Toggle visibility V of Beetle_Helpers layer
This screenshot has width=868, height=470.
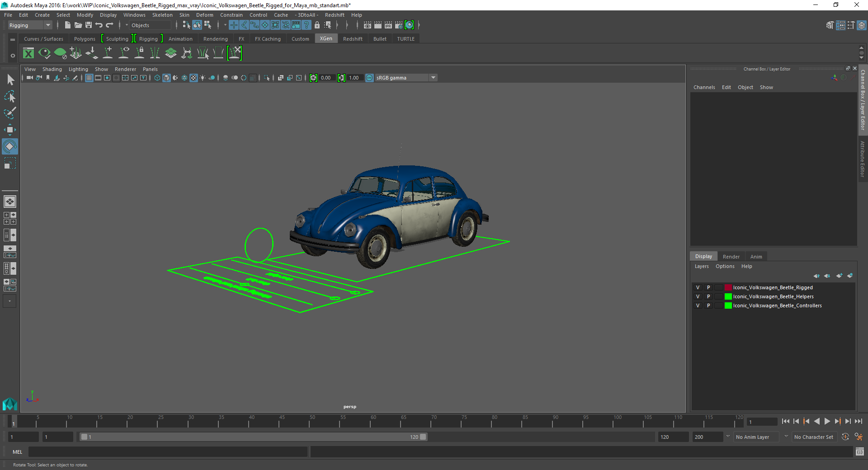698,296
